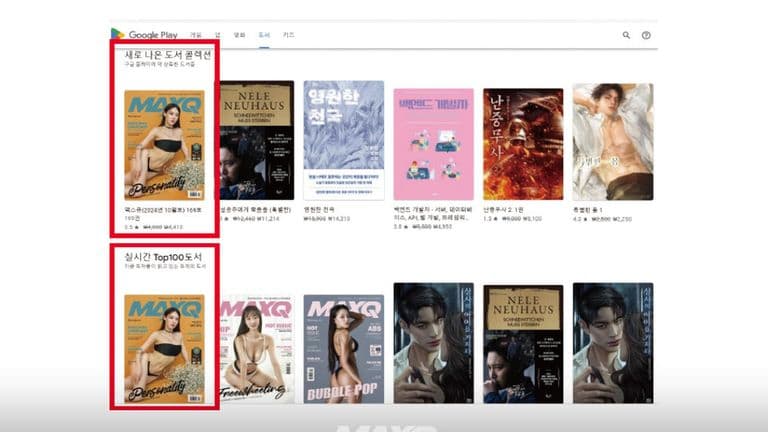
Task: Open the MAXQ Bubble Pop magazine cover
Action: tap(343, 347)
